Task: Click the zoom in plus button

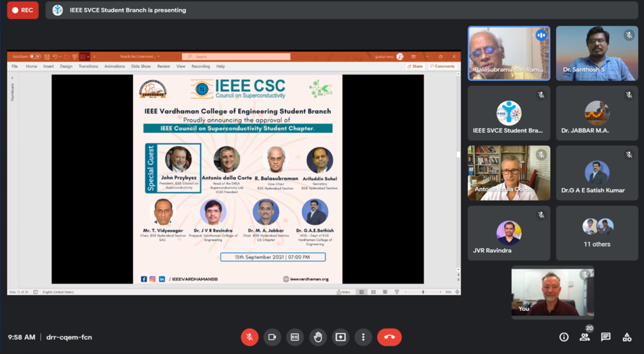Action: (440, 292)
